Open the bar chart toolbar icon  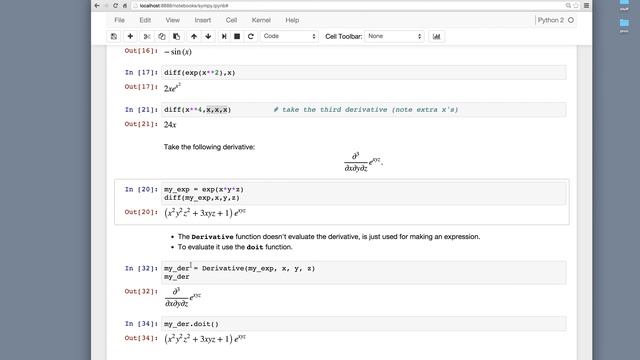pyautogui.click(x=436, y=36)
